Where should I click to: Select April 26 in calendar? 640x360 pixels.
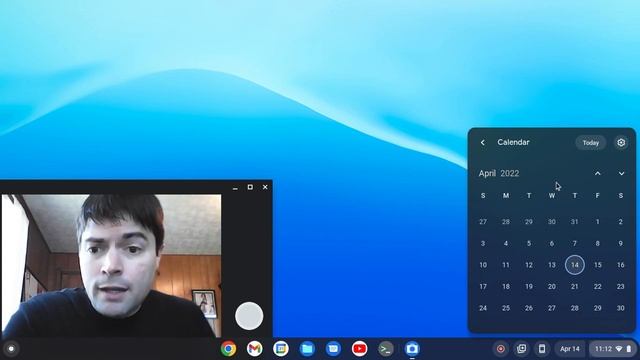click(x=529, y=308)
